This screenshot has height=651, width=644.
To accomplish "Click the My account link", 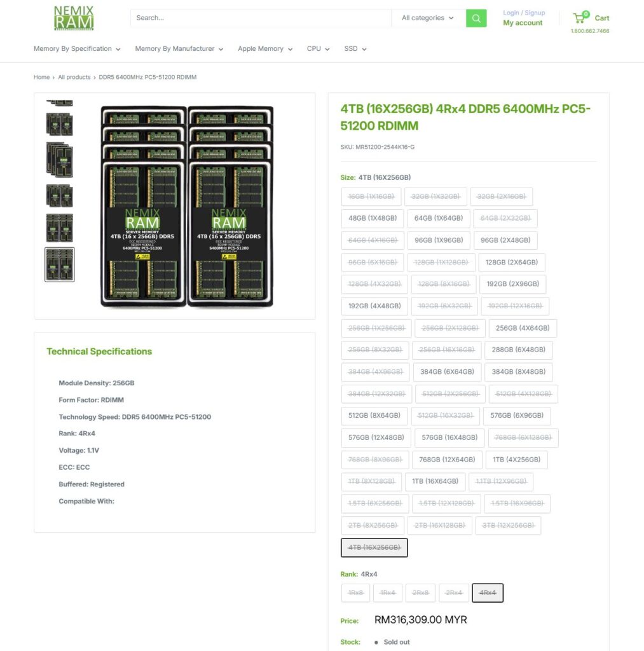I will 522,23.
